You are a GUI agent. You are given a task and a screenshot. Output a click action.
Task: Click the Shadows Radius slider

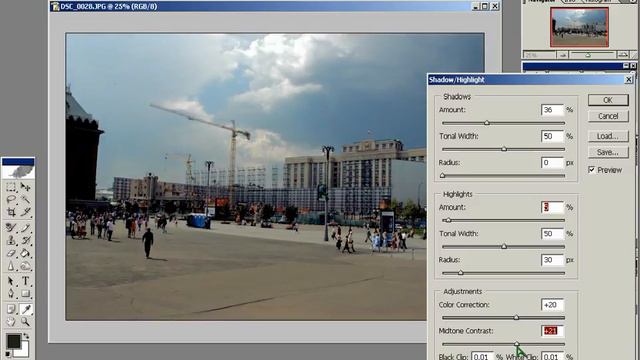pyautogui.click(x=503, y=176)
